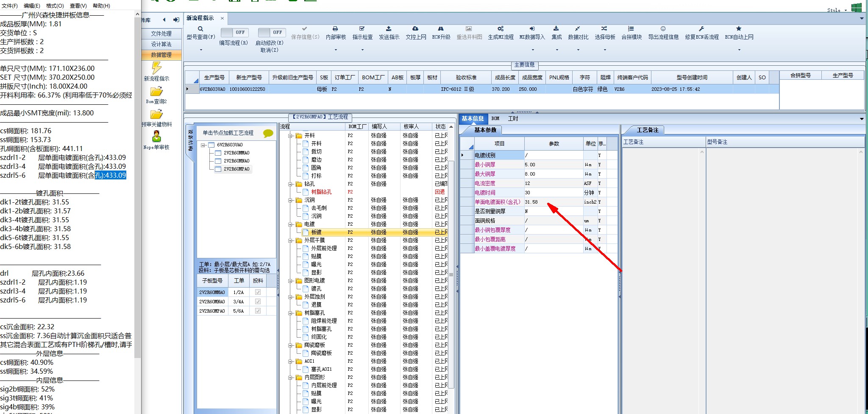Open the 文件(F) menu
This screenshot has height=414, width=868.
click(x=10, y=6)
